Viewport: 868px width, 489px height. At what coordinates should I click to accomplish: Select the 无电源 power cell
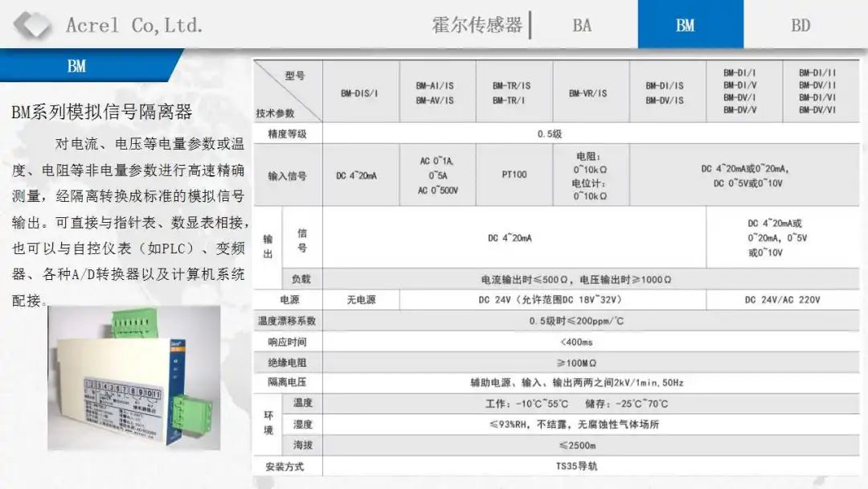(x=361, y=298)
